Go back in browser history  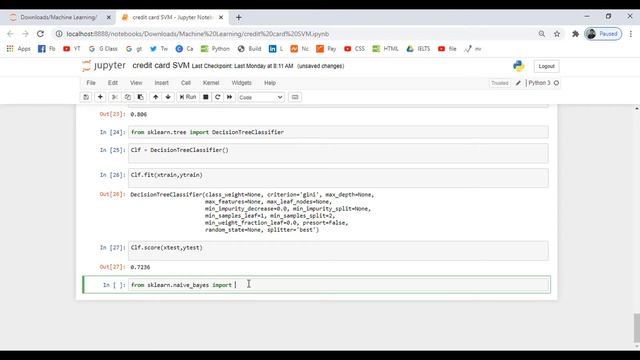[10, 34]
